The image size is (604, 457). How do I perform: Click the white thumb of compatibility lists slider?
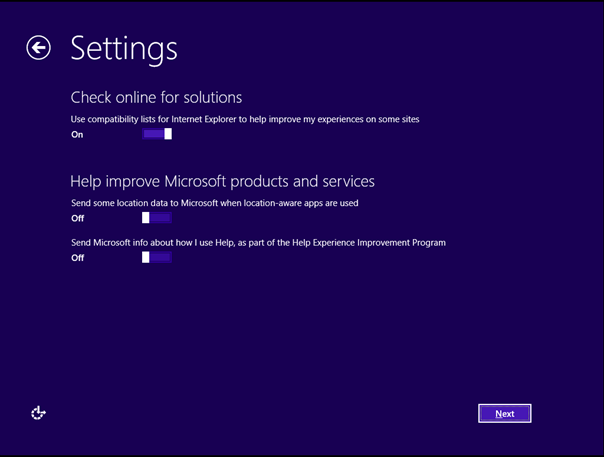pyautogui.click(x=168, y=134)
